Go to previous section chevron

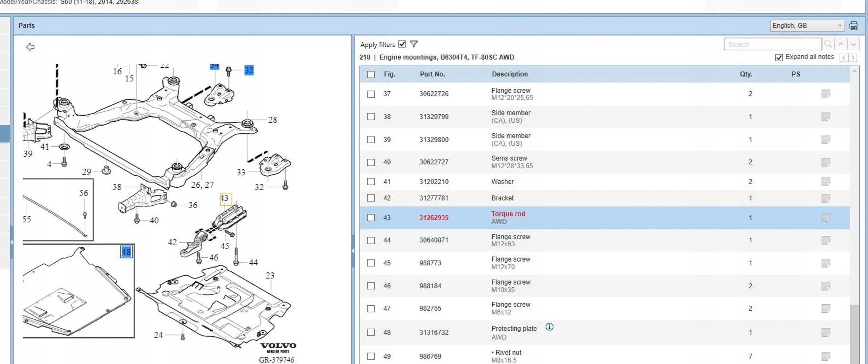(x=843, y=58)
